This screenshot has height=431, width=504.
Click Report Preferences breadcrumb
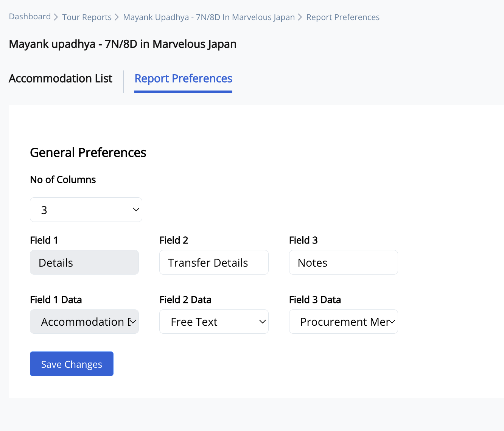343,17
